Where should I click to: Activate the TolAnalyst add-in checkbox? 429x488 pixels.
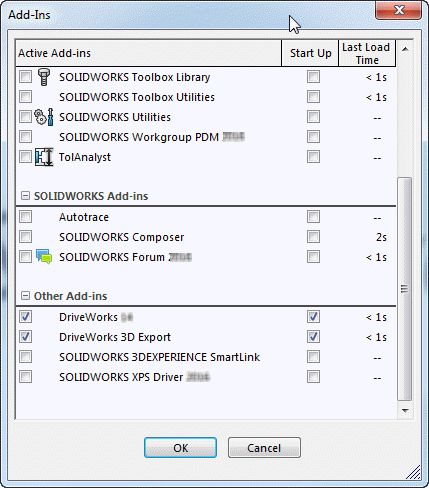coord(25,157)
